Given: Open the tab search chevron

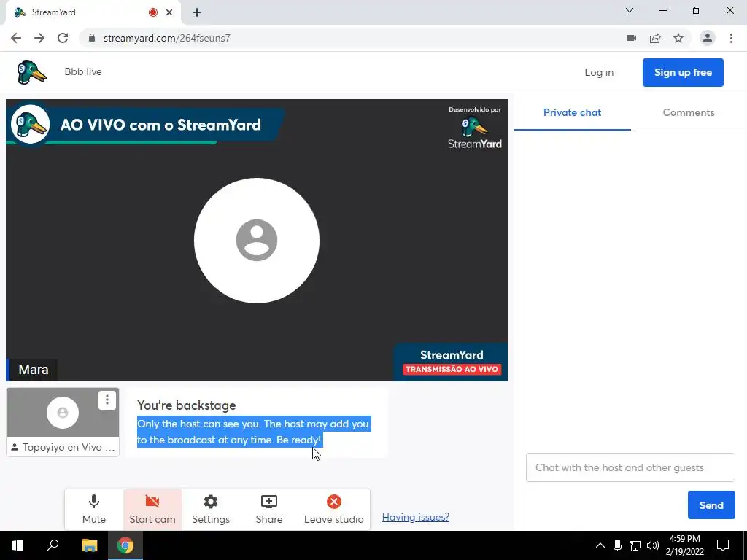Looking at the screenshot, I should point(630,10).
